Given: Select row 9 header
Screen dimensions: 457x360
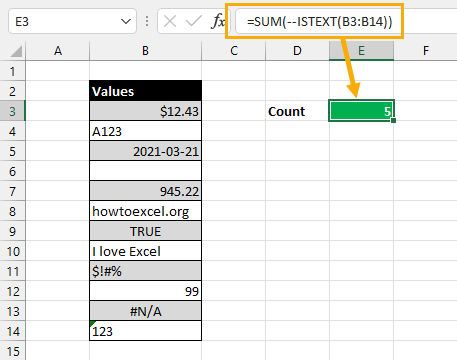Looking at the screenshot, I should click(x=13, y=231).
